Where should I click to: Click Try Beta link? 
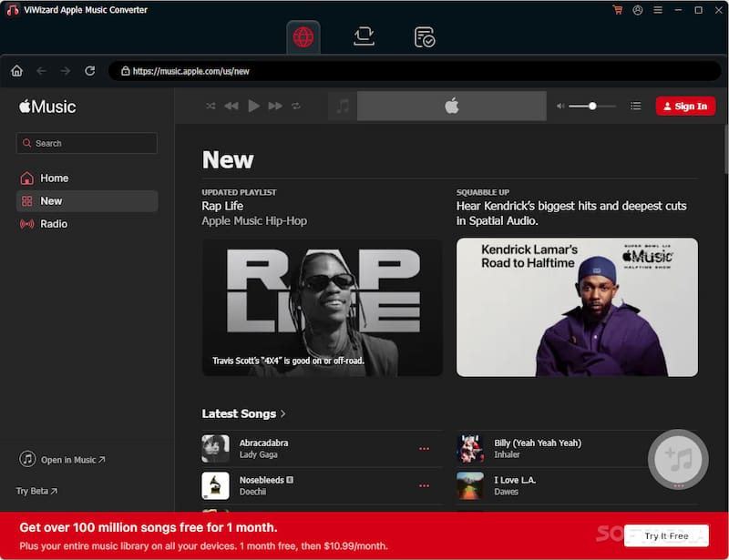point(36,491)
